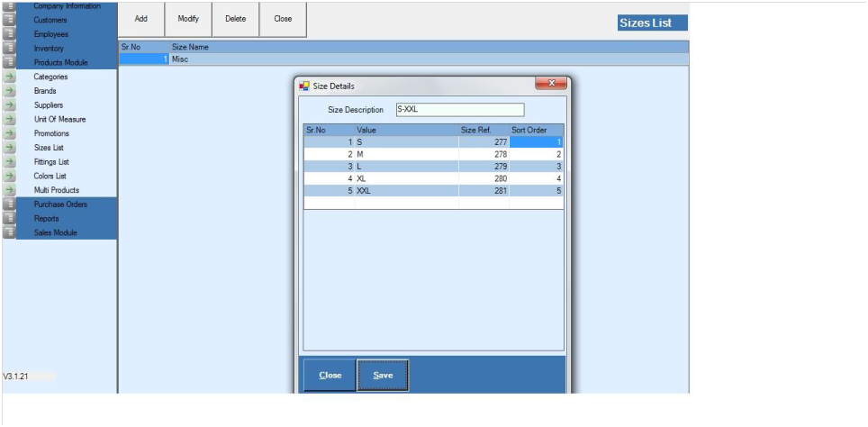
Task: Click the arrow icon beside Colors List
Action: tap(9, 177)
